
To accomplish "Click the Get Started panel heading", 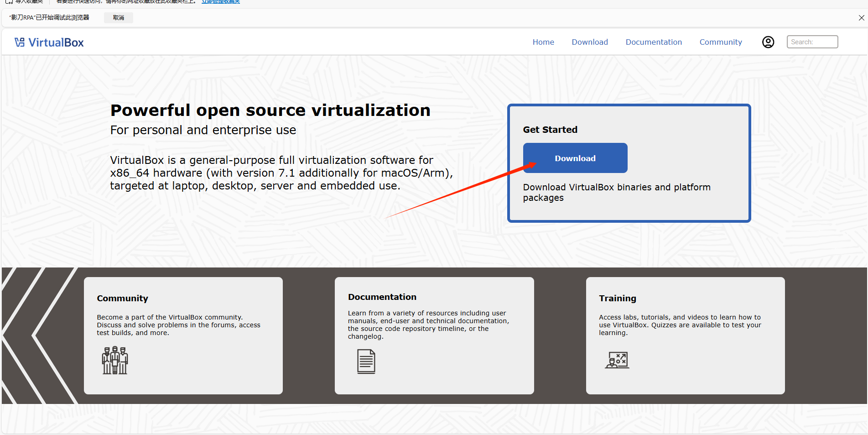I will point(550,130).
